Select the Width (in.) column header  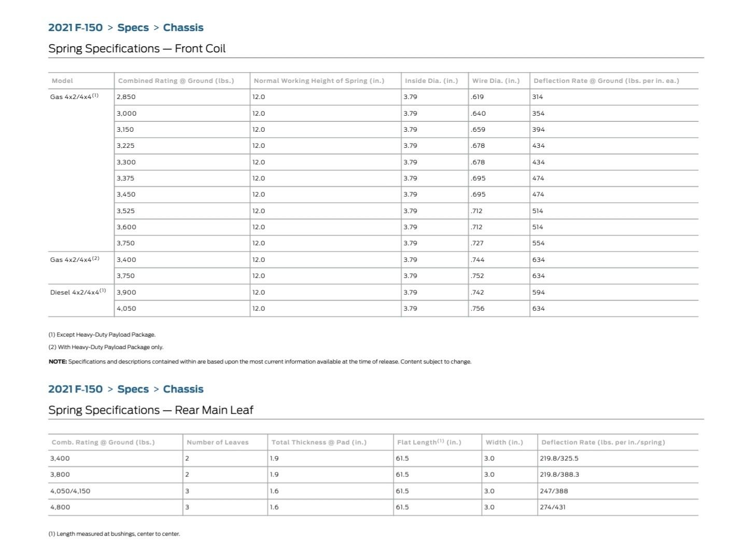pyautogui.click(x=504, y=442)
